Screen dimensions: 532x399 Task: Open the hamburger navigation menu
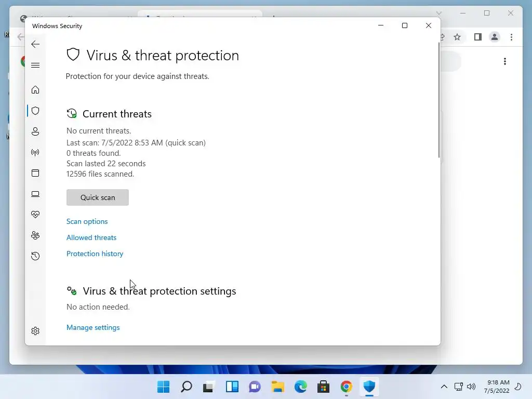coord(35,65)
